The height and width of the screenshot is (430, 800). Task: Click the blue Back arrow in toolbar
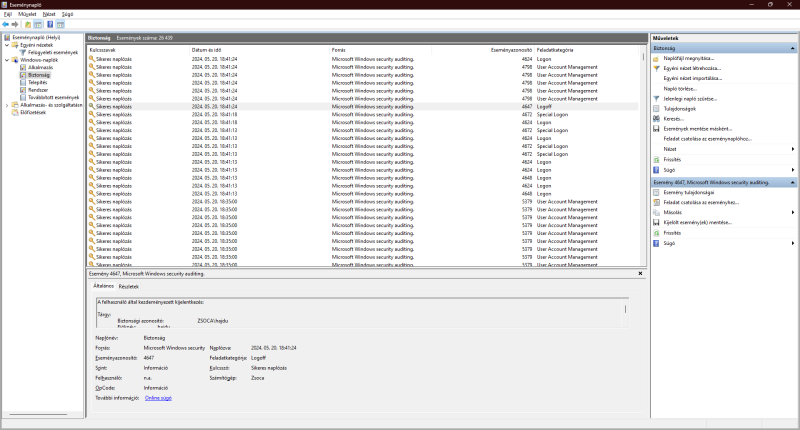(x=6, y=24)
